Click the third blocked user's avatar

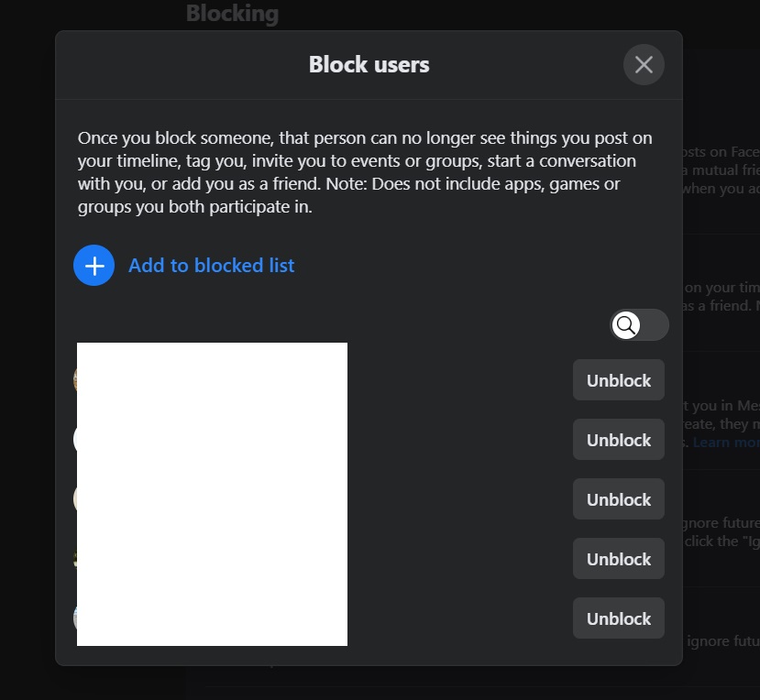(x=81, y=498)
